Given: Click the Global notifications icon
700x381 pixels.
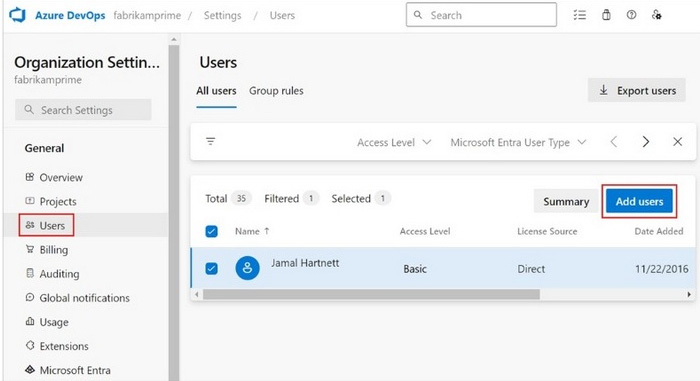Looking at the screenshot, I should pyautogui.click(x=30, y=297).
